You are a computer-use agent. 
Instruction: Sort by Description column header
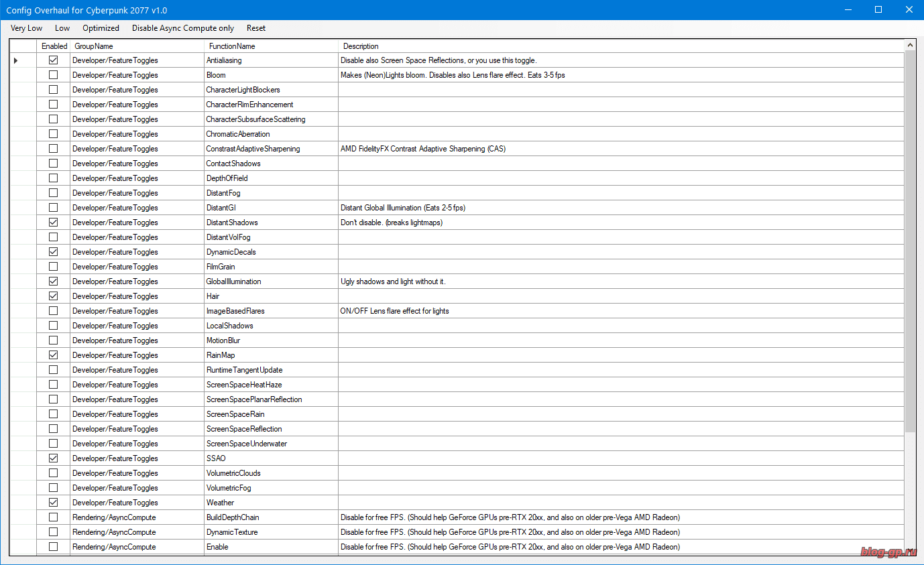[x=621, y=46]
